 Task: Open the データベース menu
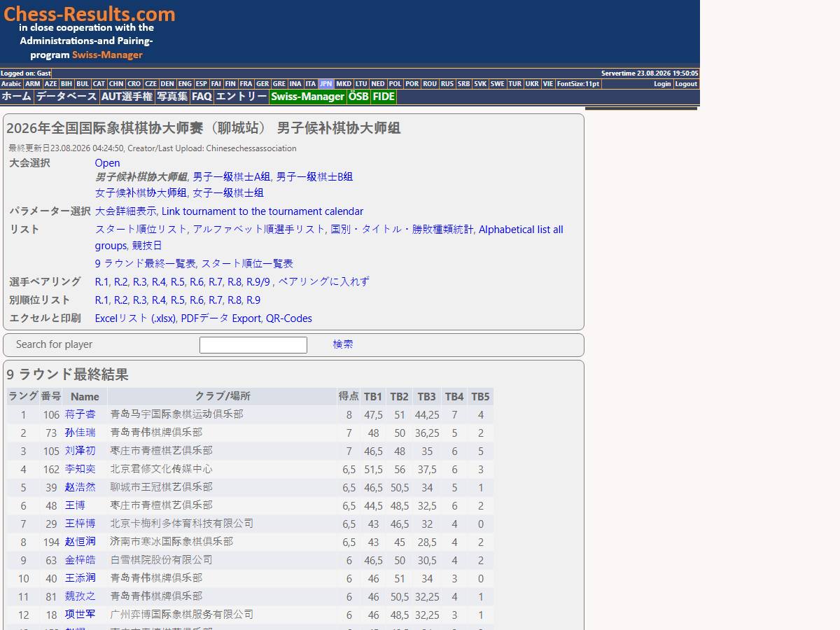tap(66, 97)
